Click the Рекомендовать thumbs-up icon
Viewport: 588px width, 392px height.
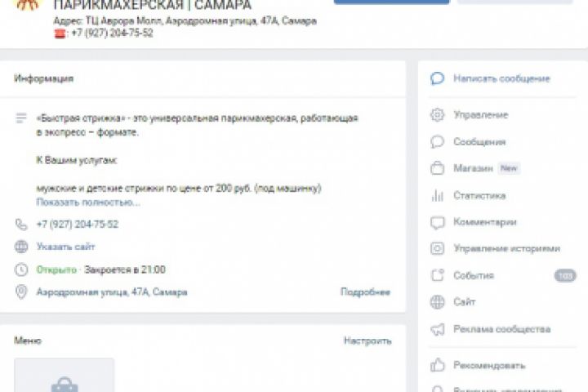pyautogui.click(x=437, y=365)
